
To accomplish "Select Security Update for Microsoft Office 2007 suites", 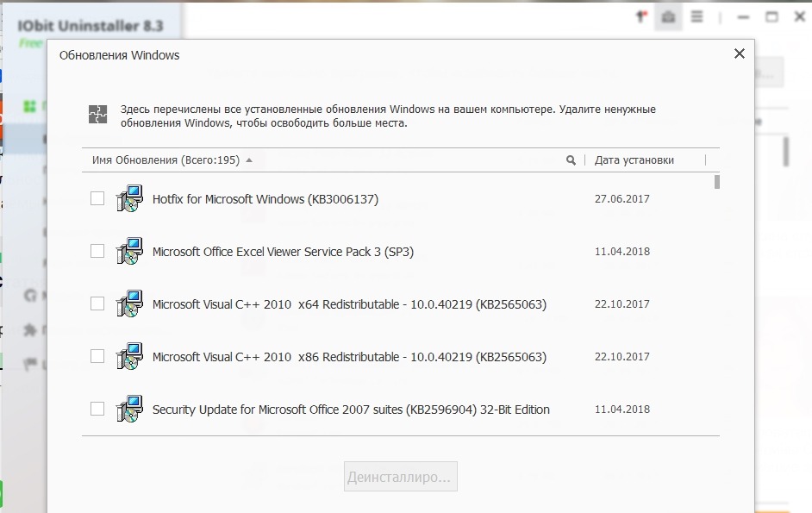I will point(400,409).
